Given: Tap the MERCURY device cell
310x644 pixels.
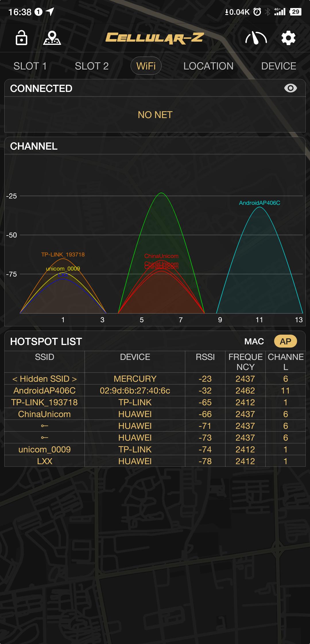Looking at the screenshot, I should (135, 379).
